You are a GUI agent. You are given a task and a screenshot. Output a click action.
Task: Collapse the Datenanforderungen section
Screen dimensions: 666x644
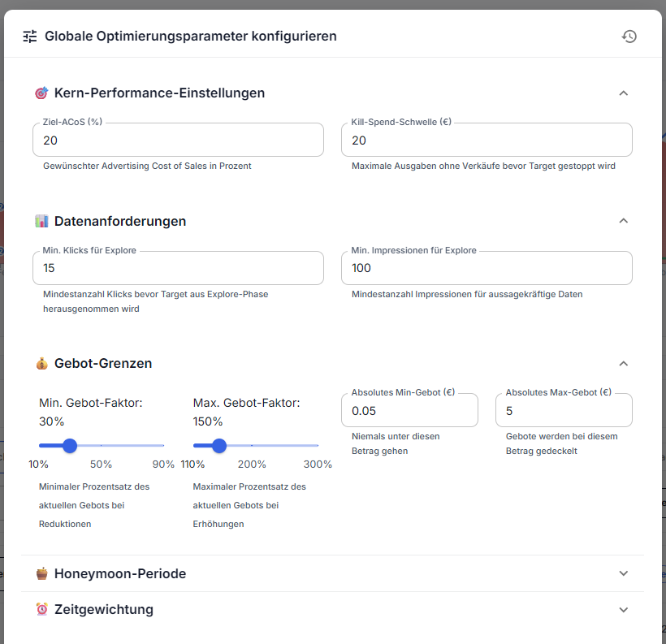click(623, 220)
